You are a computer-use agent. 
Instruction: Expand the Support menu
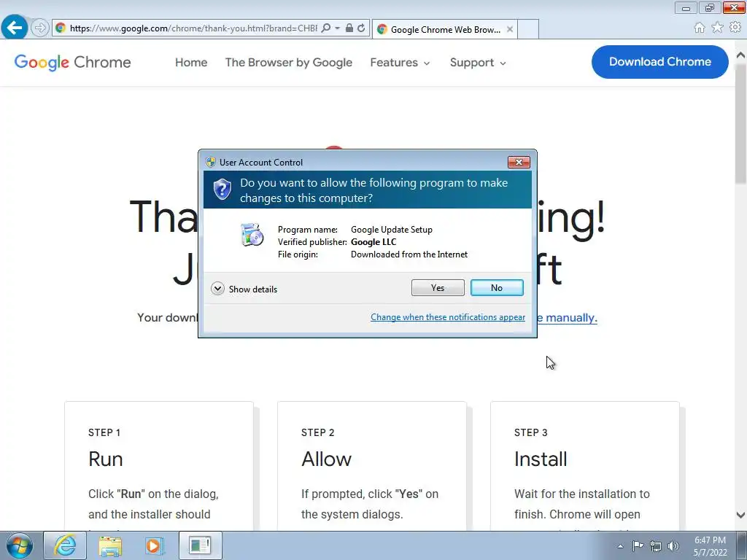[478, 63]
